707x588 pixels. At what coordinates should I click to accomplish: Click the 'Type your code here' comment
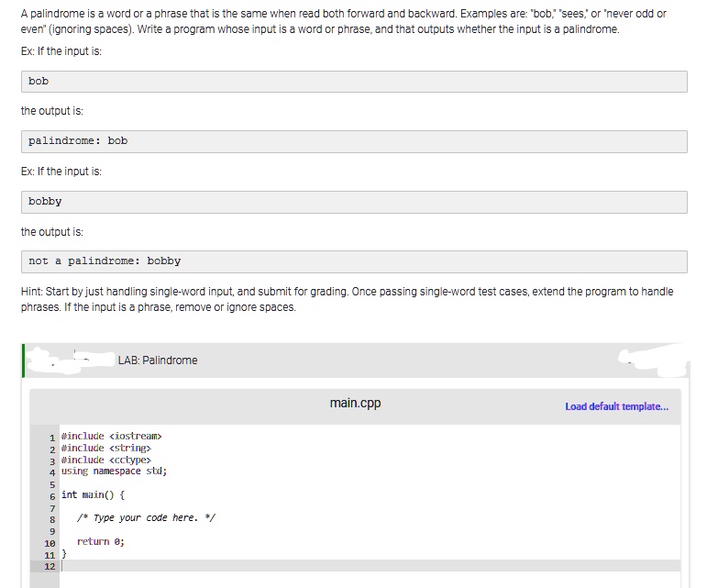pyautogui.click(x=146, y=518)
